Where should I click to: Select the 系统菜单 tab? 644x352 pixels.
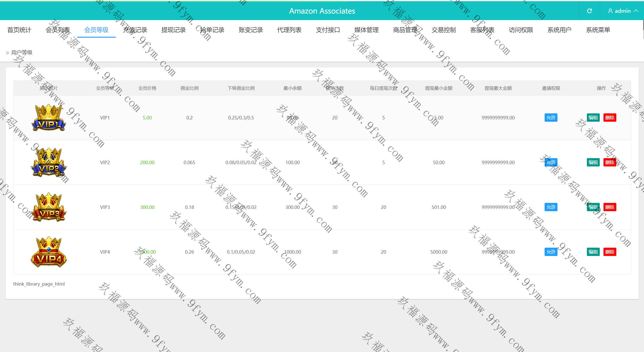[598, 30]
